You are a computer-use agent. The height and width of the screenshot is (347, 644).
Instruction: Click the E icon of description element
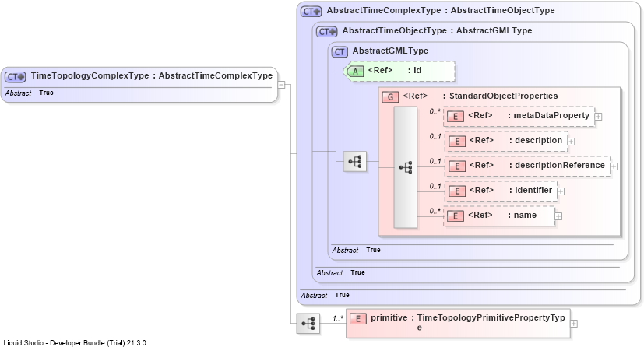[457, 142]
